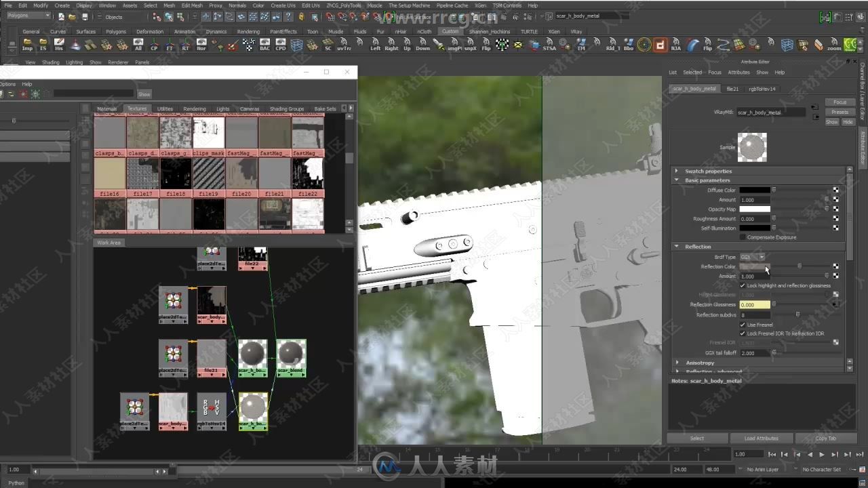The height and width of the screenshot is (488, 868).
Task: Click the Reflection Glossiness value field
Action: (x=754, y=304)
